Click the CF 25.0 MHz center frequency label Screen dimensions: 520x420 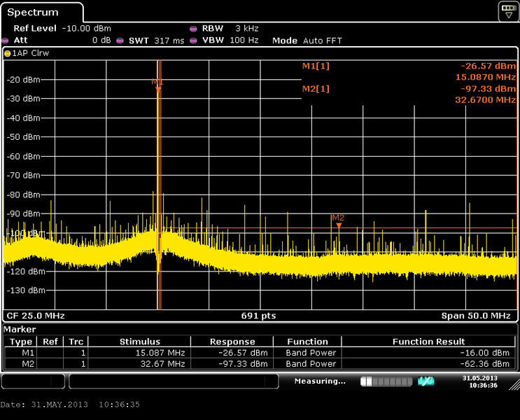(35, 316)
